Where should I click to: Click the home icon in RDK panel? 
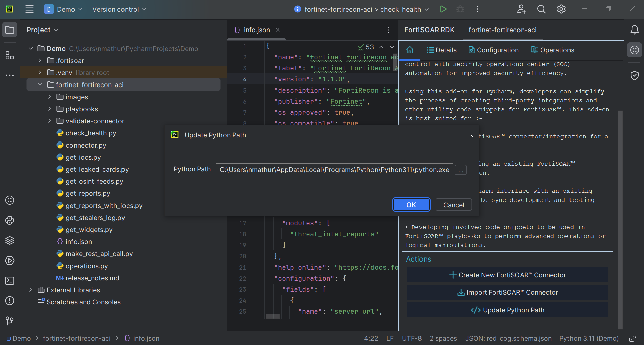[410, 50]
